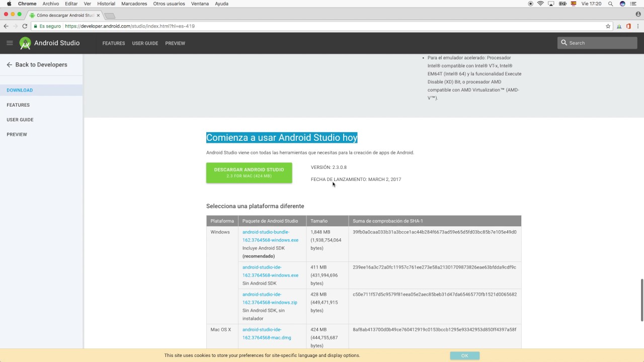Go forward with browser forward arrow
This screenshot has height=362, width=644.
pyautogui.click(x=15, y=26)
